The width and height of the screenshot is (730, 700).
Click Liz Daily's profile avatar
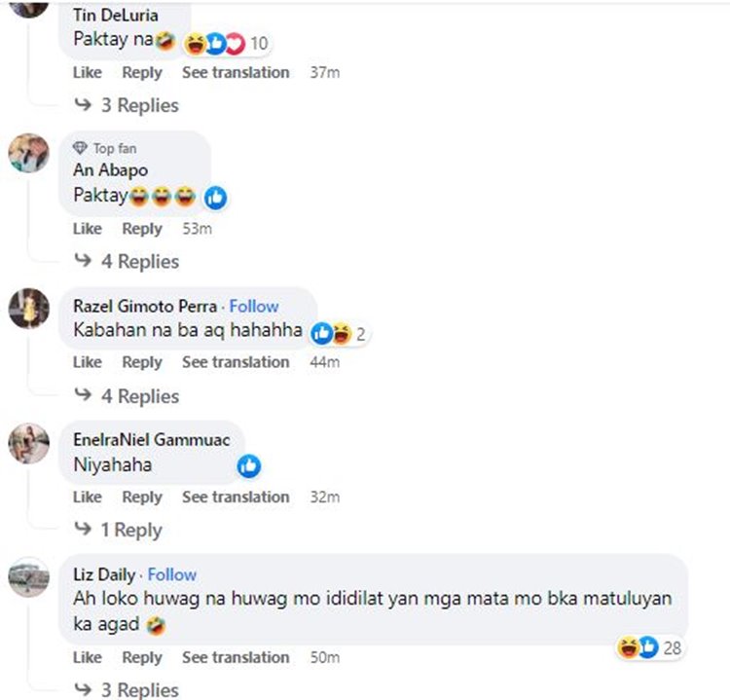coord(28,577)
